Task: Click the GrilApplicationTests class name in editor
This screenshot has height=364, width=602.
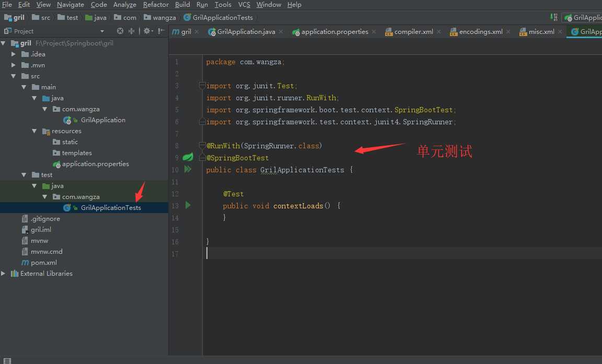Action: pos(302,170)
